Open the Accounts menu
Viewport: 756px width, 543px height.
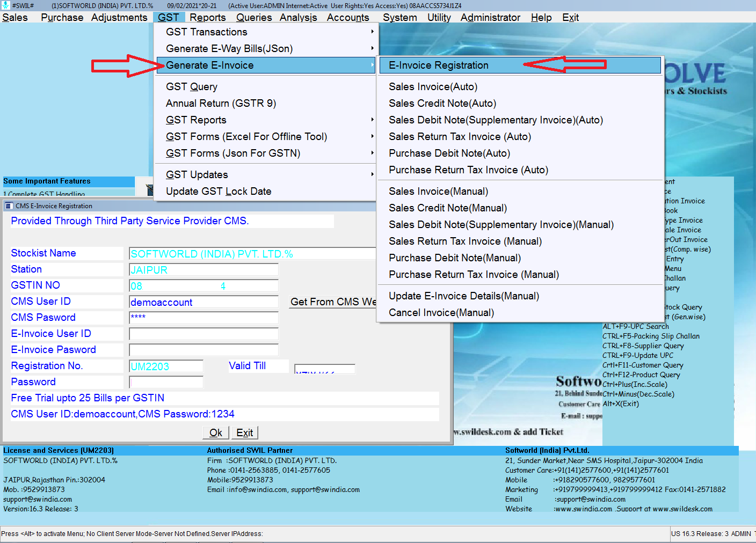(x=348, y=17)
